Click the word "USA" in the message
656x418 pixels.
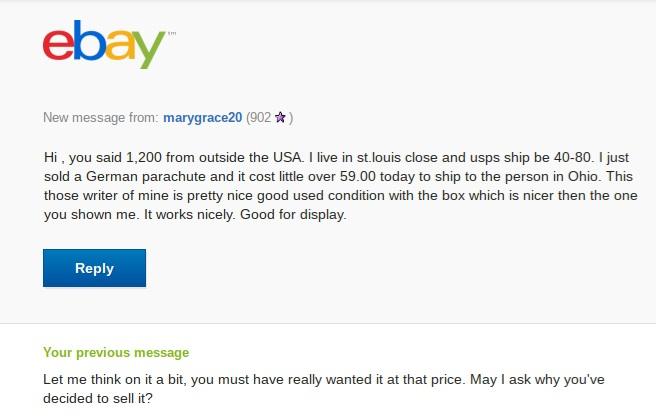click(287, 157)
